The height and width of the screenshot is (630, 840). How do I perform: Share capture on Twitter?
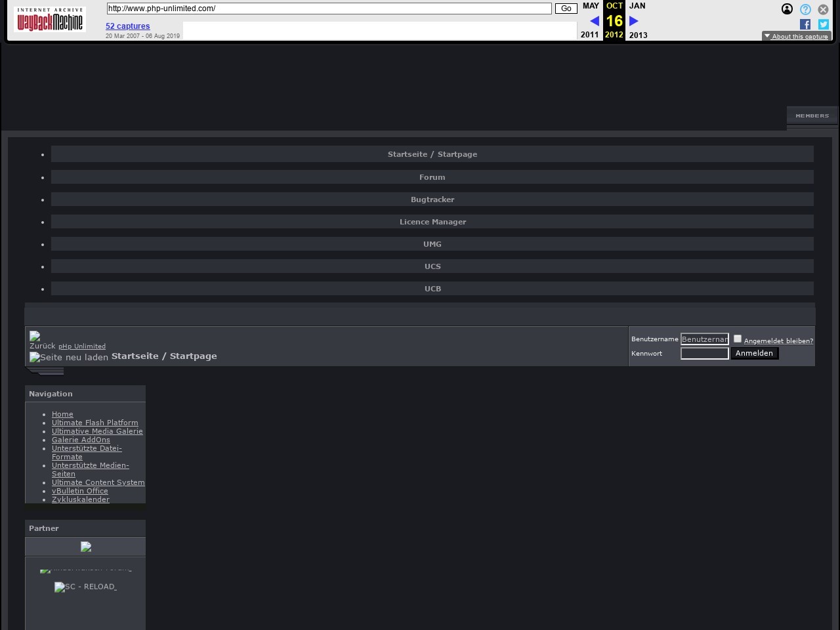[823, 24]
